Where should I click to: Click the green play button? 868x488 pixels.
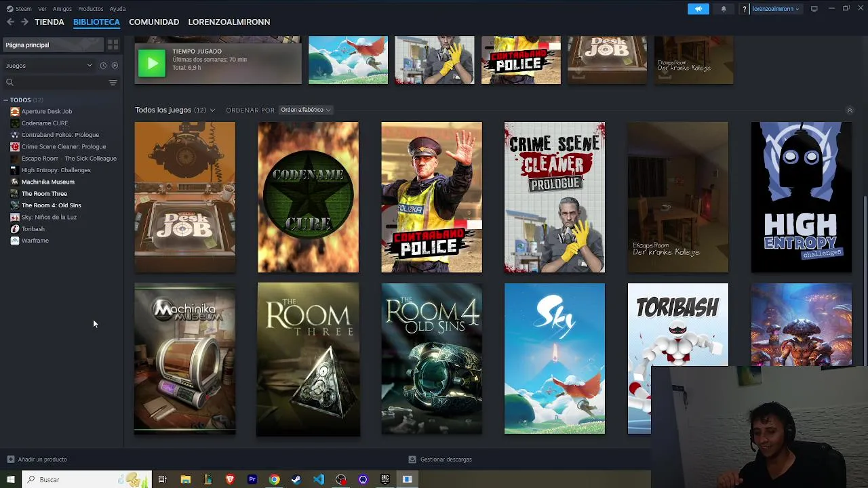tap(152, 64)
